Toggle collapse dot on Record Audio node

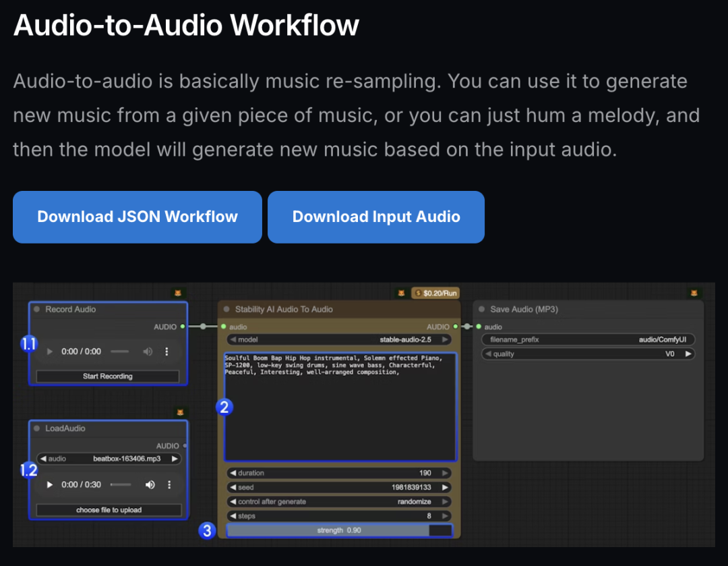coord(36,309)
